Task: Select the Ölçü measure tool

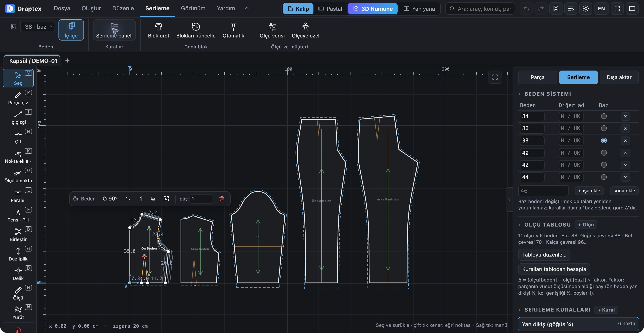Action: coord(18,293)
